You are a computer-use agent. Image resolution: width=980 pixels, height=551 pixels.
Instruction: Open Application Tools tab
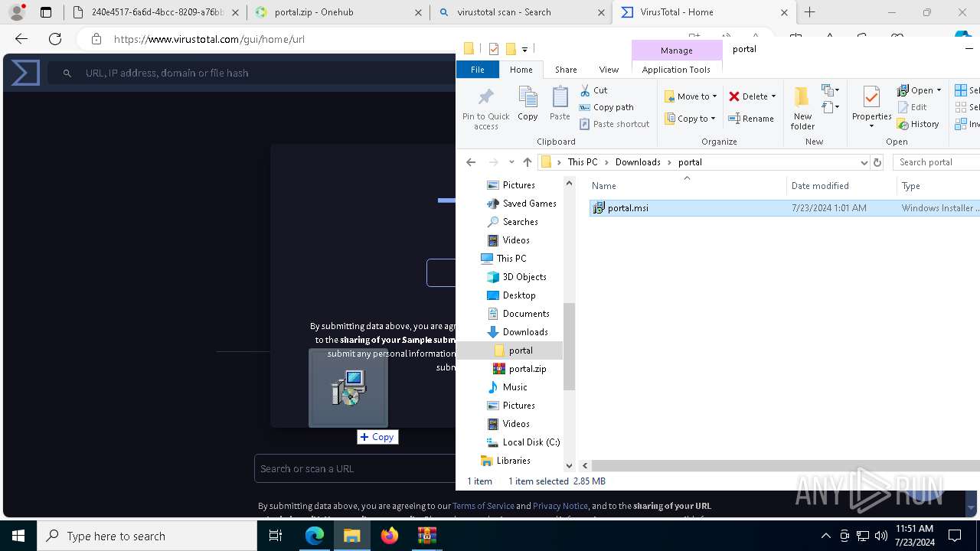click(676, 70)
